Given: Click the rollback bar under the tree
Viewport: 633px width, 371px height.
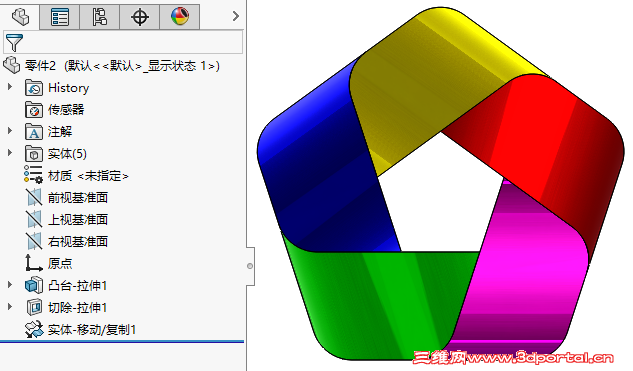Looking at the screenshot, I should [x=122, y=342].
